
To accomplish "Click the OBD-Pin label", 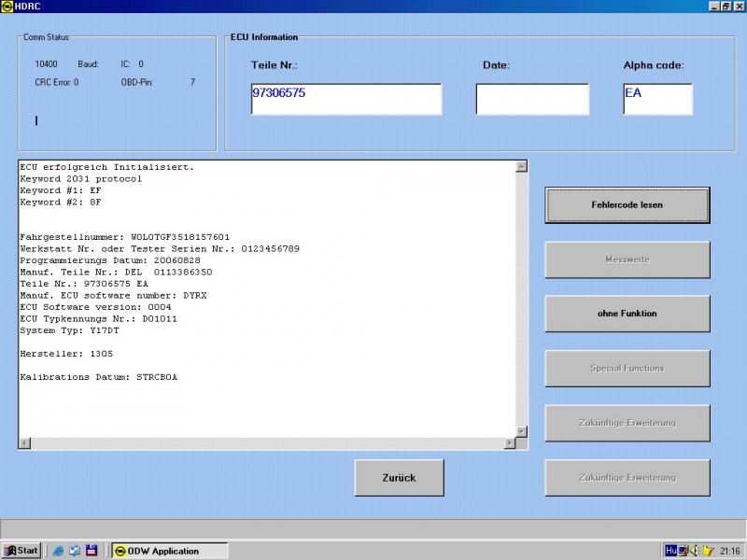I will click(x=136, y=82).
